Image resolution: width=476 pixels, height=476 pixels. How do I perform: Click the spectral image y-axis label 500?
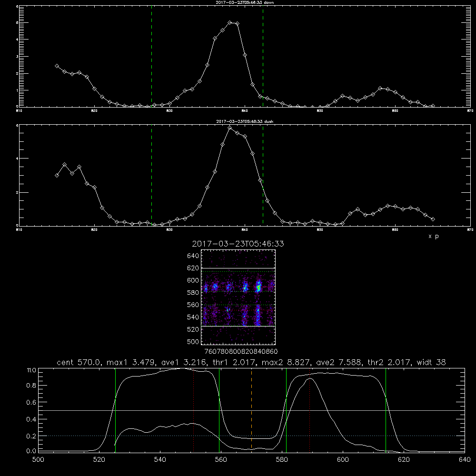(x=193, y=342)
